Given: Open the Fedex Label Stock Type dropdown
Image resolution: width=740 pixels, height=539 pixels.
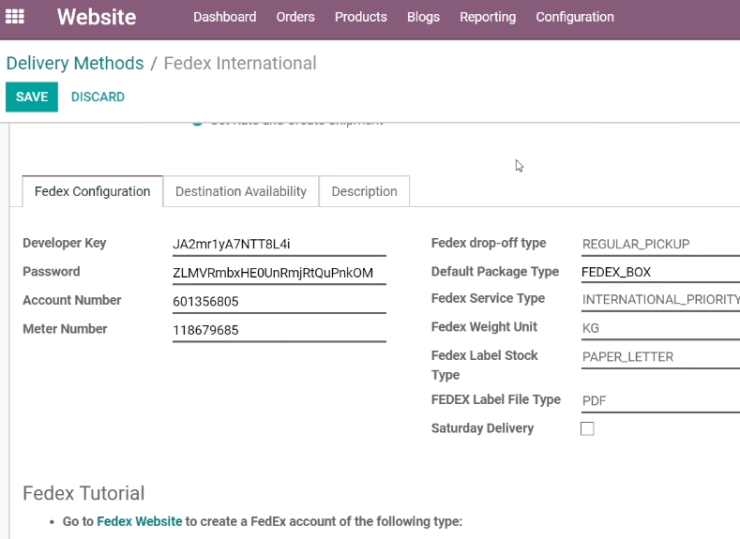Looking at the screenshot, I should 660,357.
